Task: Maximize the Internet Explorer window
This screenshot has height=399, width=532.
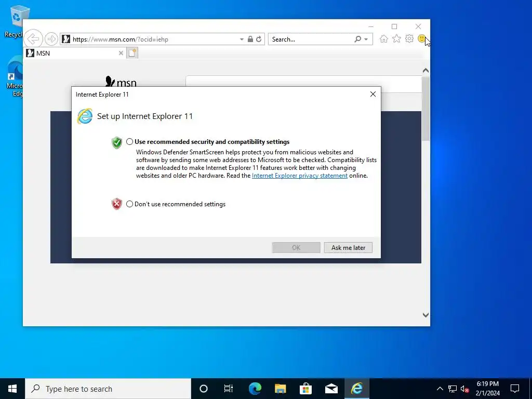Action: tap(394, 26)
